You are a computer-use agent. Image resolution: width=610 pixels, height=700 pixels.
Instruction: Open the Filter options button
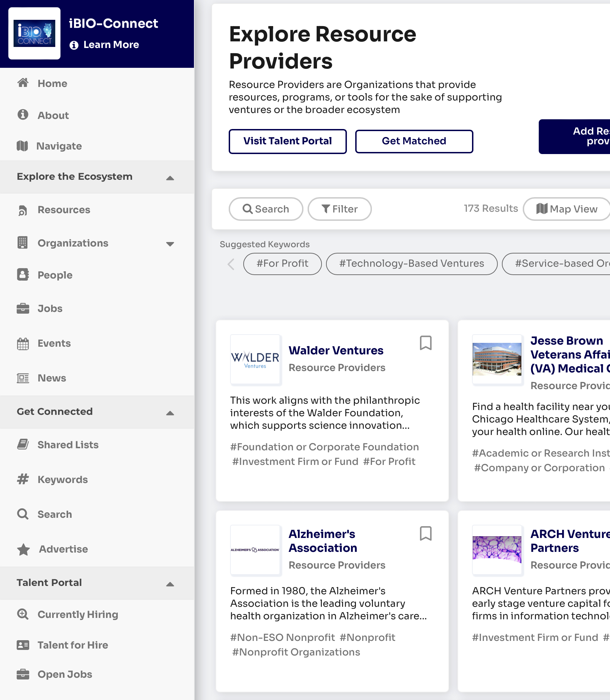340,209
